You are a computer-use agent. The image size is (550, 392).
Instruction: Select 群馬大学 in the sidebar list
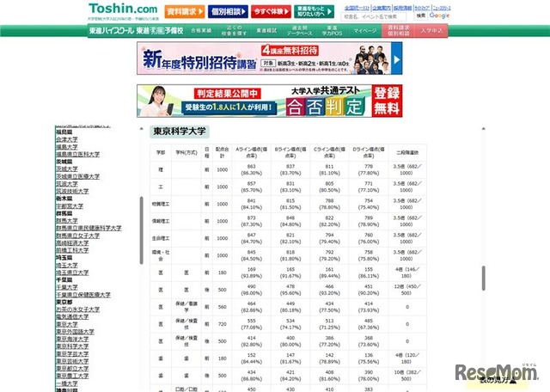(67, 221)
